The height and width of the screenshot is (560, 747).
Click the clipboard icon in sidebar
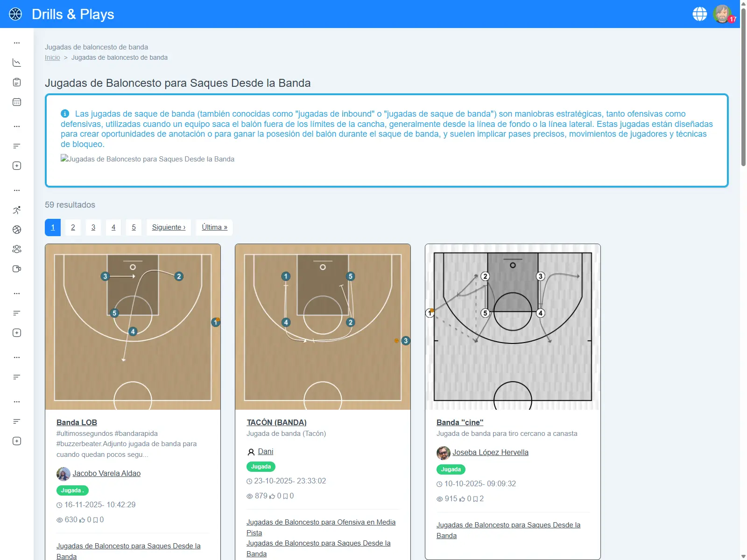(17, 83)
